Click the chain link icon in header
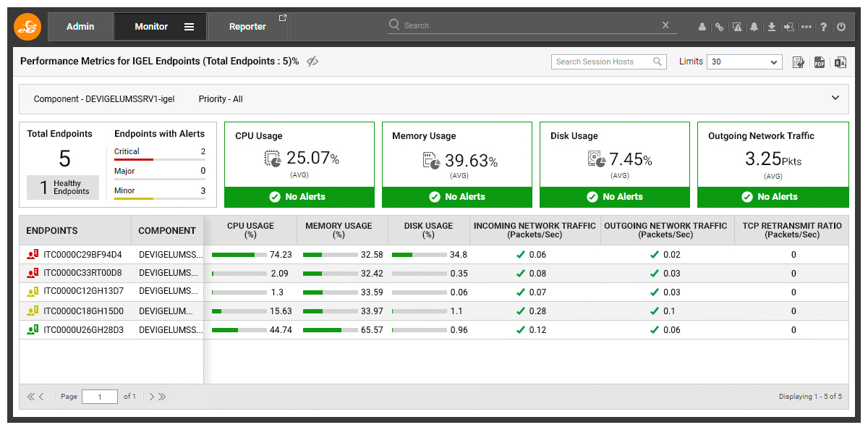This screenshot has width=868, height=430. pyautogui.click(x=719, y=27)
